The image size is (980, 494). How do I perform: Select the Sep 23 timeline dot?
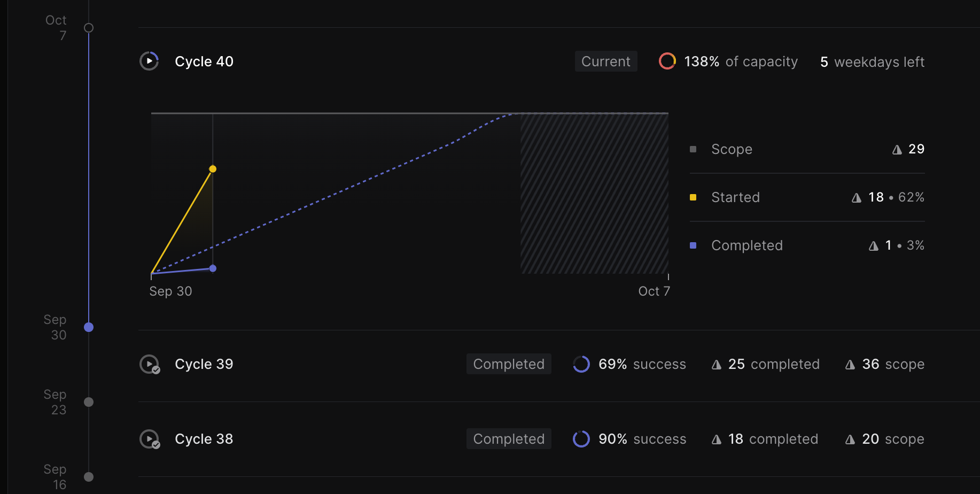[x=89, y=402]
